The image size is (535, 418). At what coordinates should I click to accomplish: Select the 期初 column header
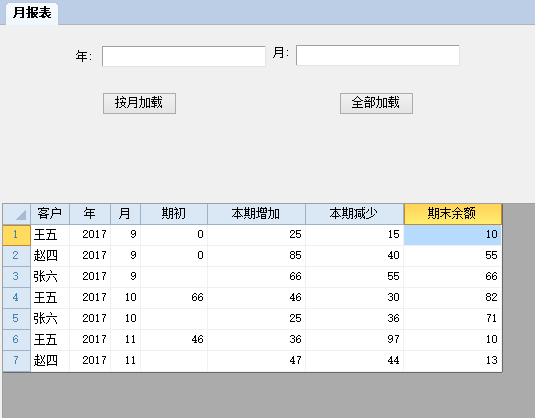174,214
